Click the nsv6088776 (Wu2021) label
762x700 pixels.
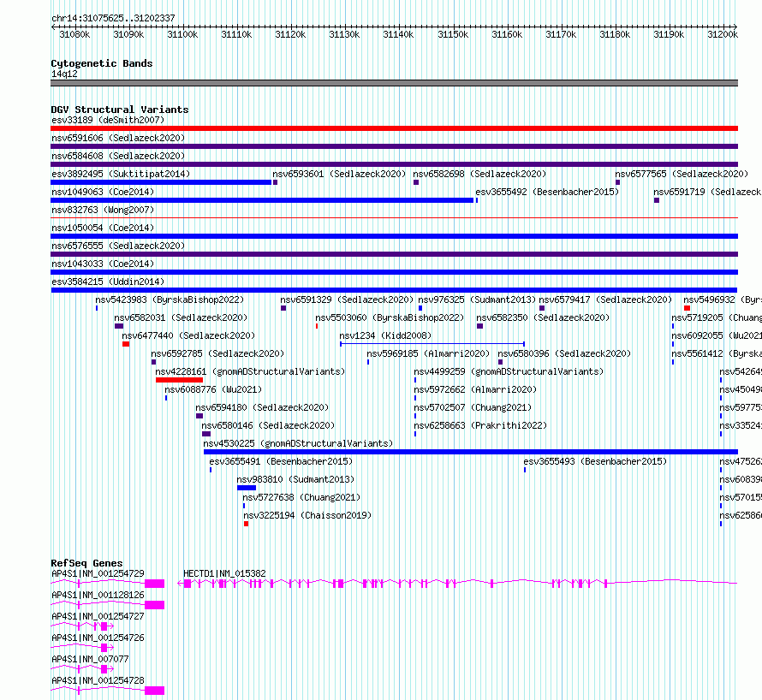point(213,389)
